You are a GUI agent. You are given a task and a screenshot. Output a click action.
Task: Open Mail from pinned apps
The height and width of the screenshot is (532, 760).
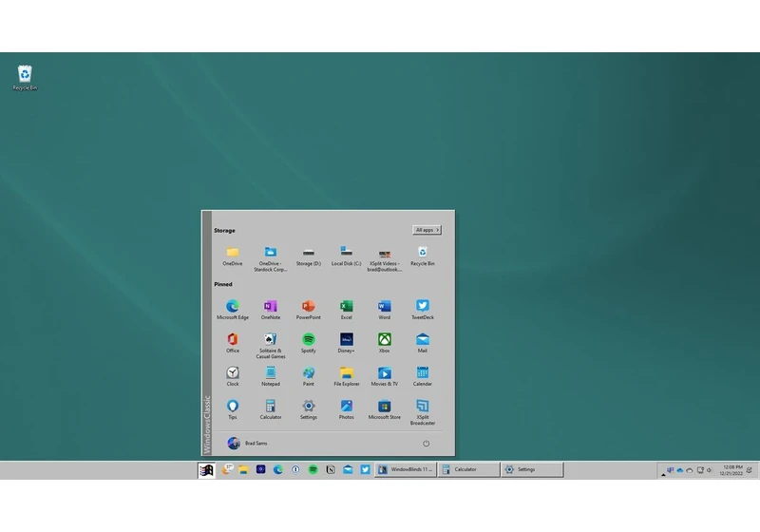tap(423, 343)
